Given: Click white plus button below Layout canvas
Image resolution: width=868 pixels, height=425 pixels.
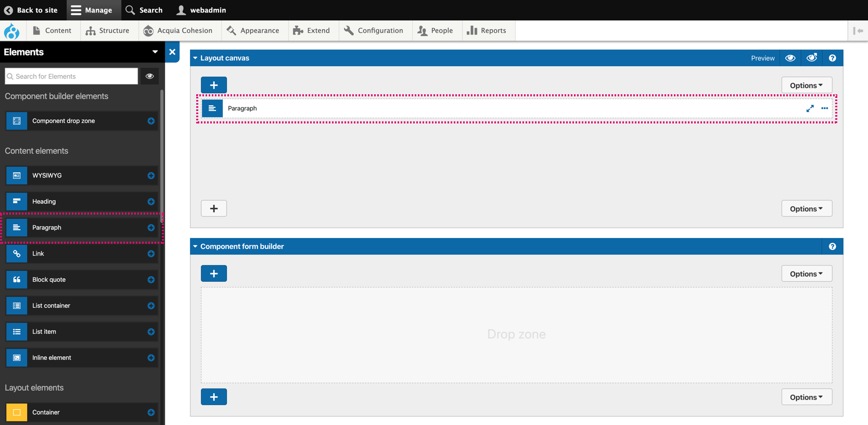Looking at the screenshot, I should 214,209.
